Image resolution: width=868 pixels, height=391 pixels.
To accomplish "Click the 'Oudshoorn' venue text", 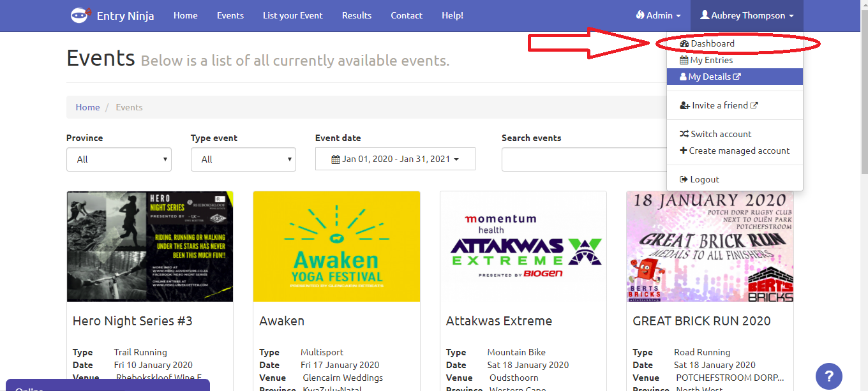I will pos(515,378).
